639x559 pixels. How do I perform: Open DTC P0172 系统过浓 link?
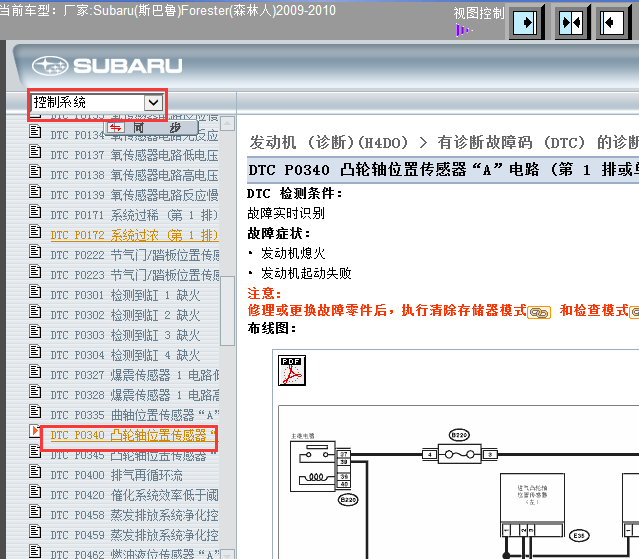[x=134, y=235]
